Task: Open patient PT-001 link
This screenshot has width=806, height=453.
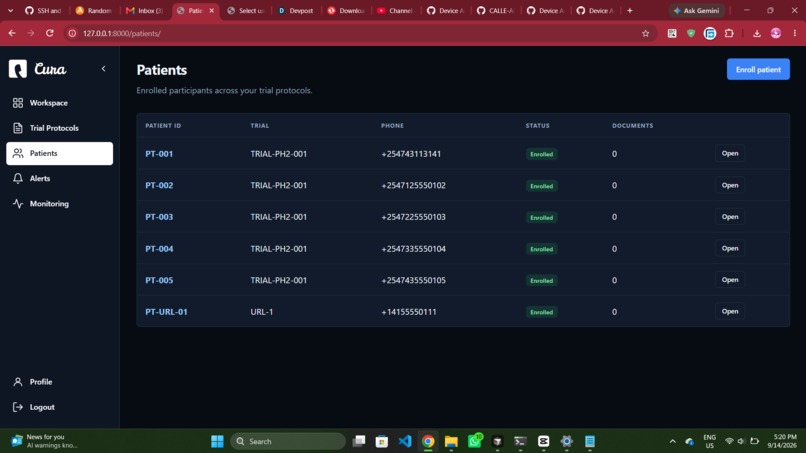Action: click(x=159, y=154)
